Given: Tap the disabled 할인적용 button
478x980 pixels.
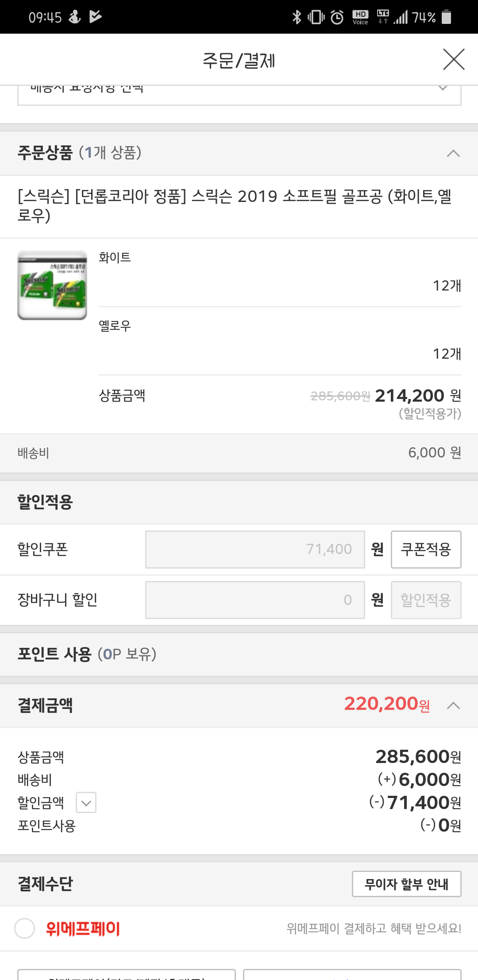Looking at the screenshot, I should [x=426, y=600].
